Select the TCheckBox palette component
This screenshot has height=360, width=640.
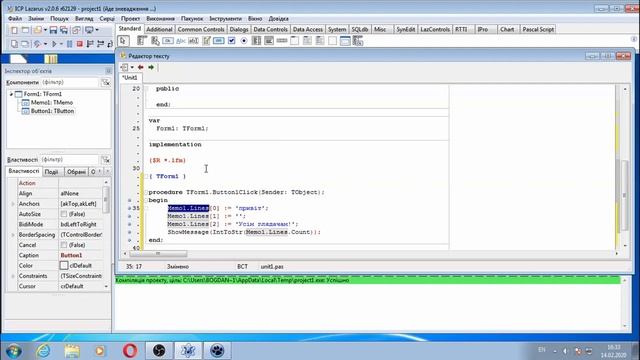(231, 41)
